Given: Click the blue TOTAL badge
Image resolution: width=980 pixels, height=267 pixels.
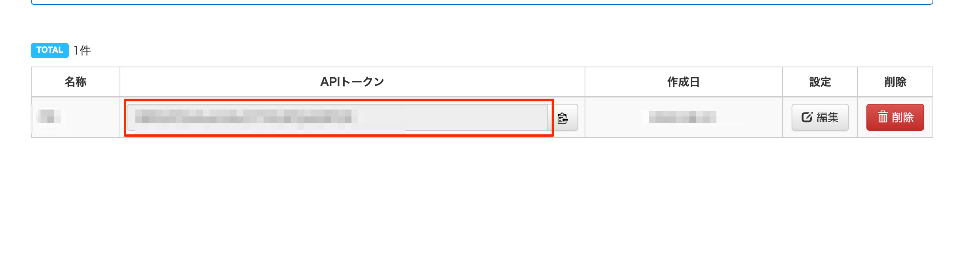Looking at the screenshot, I should point(50,50).
